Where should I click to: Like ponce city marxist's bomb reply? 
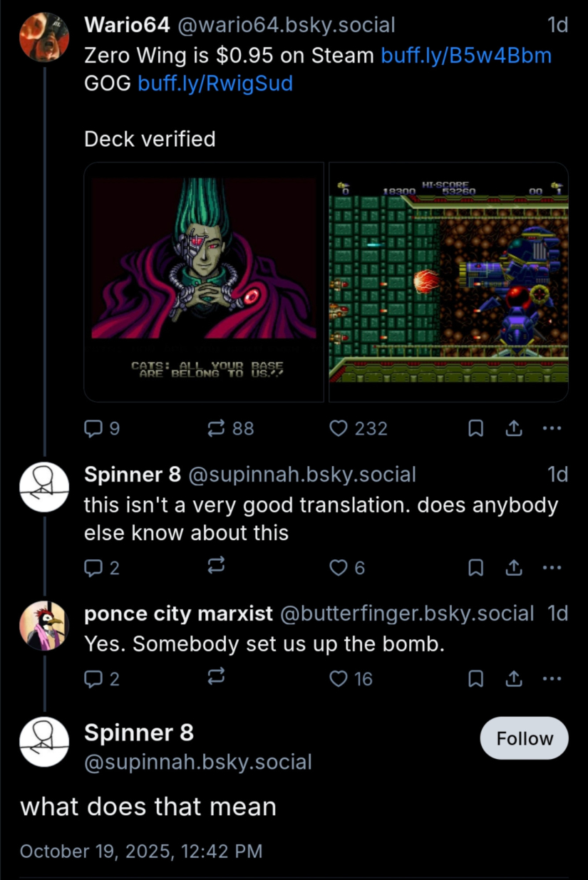339,679
